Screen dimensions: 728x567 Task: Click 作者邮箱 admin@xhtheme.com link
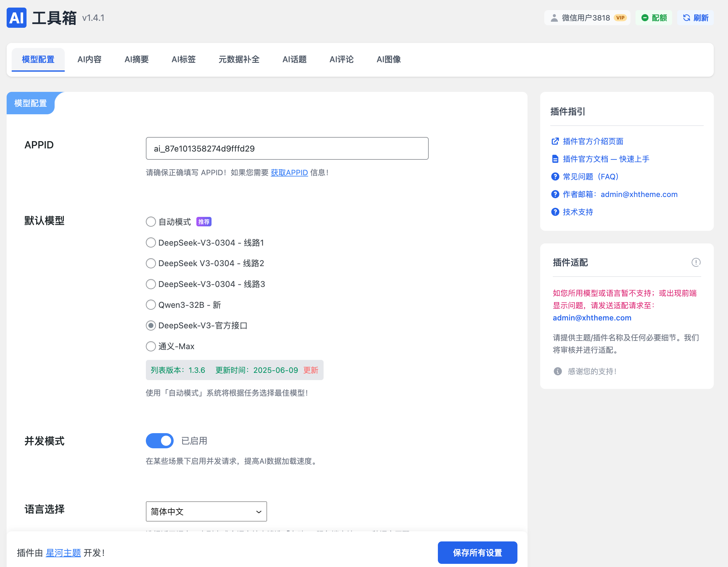pos(620,194)
